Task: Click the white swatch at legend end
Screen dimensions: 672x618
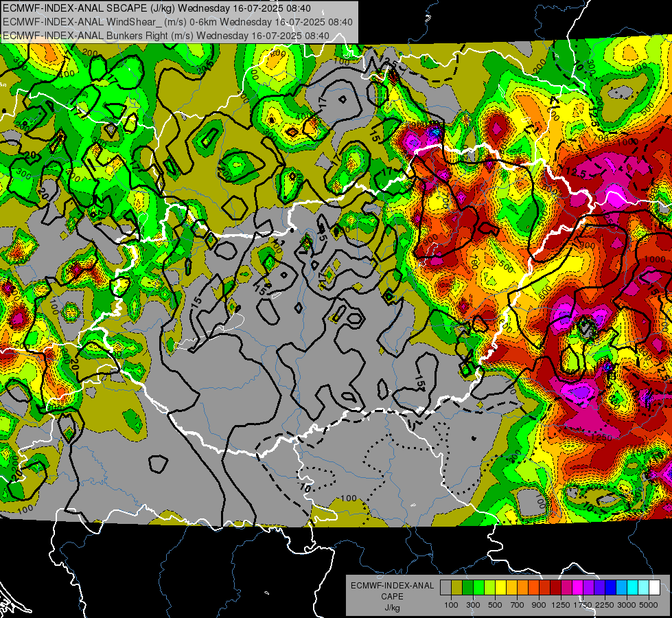Action: [x=654, y=587]
